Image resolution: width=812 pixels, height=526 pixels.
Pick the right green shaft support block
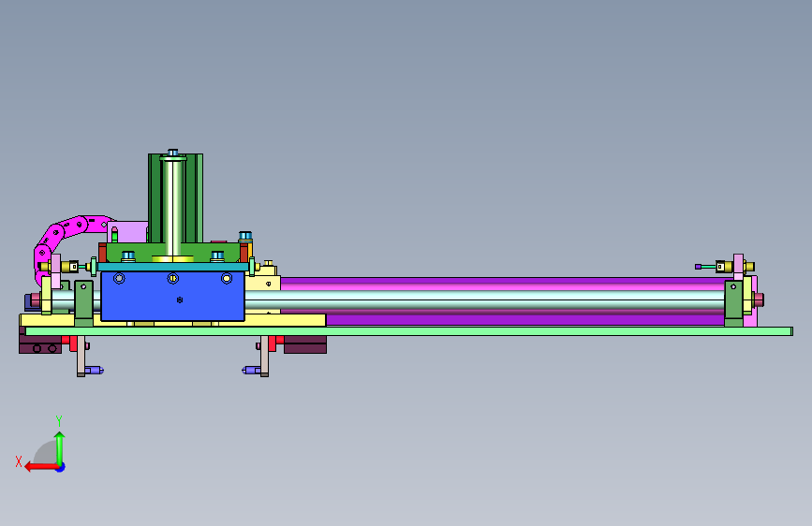[733, 303]
